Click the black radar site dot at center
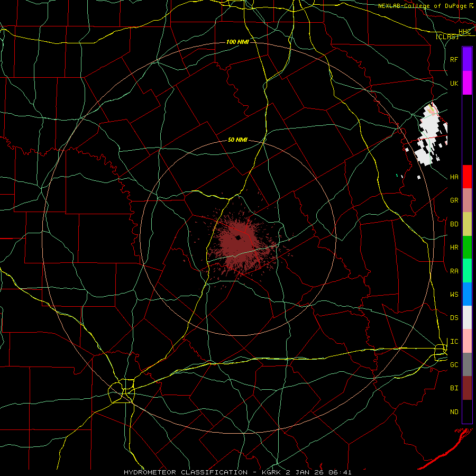Screen dimensions: 476x476 239,237
